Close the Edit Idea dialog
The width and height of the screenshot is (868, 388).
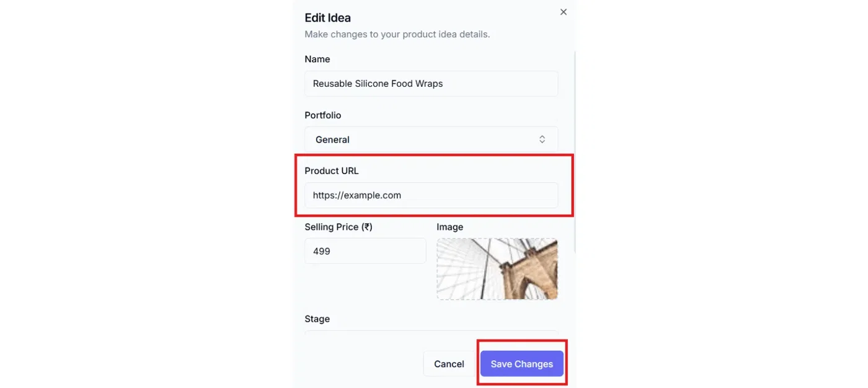click(563, 12)
